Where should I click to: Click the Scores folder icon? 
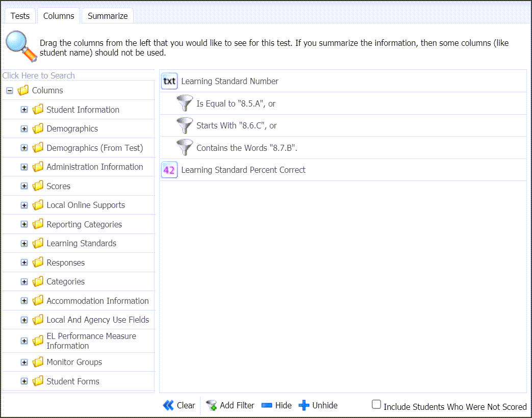point(38,186)
